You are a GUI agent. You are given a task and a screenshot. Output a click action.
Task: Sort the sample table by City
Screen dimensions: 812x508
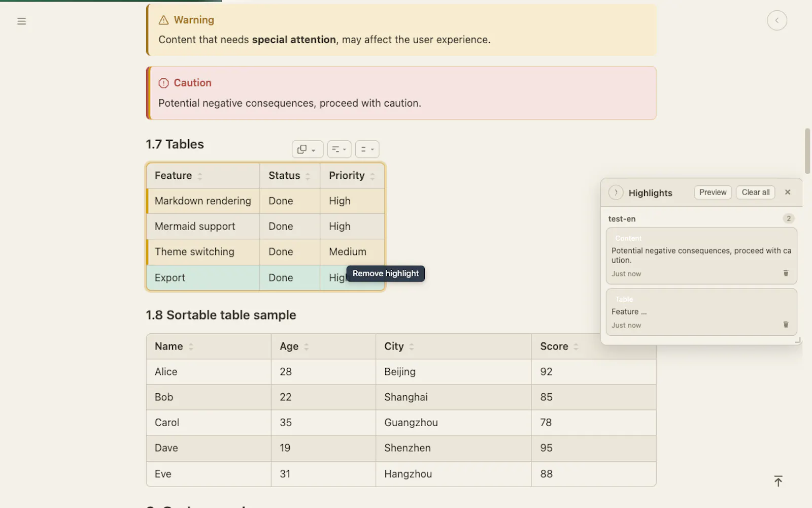tap(412, 346)
